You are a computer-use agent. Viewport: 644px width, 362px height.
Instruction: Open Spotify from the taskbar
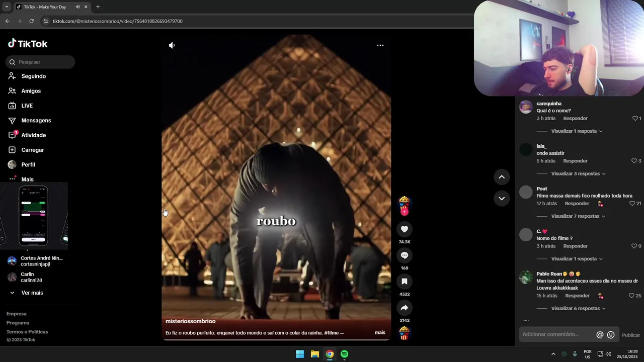(345, 354)
